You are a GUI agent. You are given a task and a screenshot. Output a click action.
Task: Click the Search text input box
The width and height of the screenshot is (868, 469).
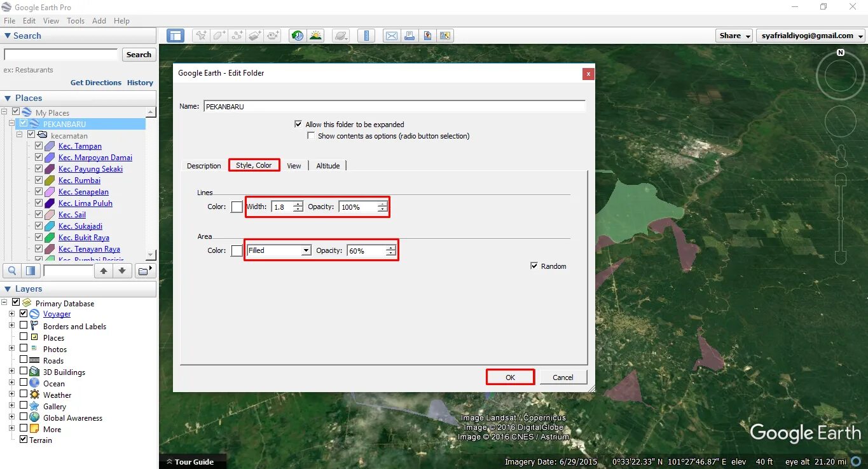pos(61,55)
